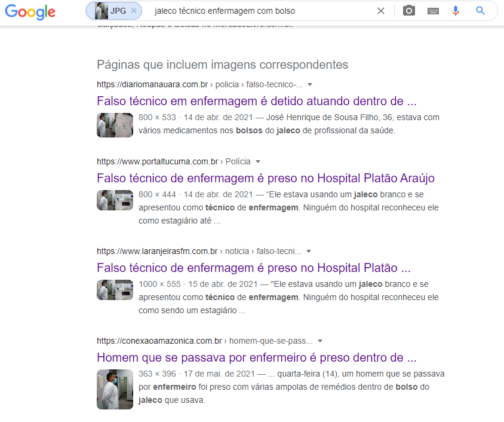Open thumbnail of the 1000 × 555 result
Viewport: 504px width, 422px height.
tap(115, 290)
